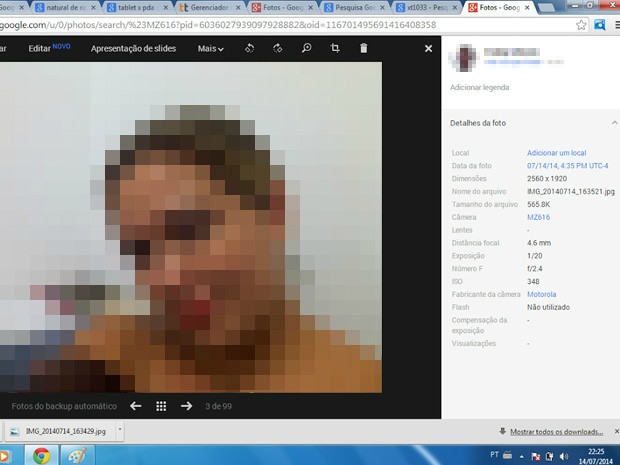Click Adicionar legenda caption field

[x=479, y=87]
